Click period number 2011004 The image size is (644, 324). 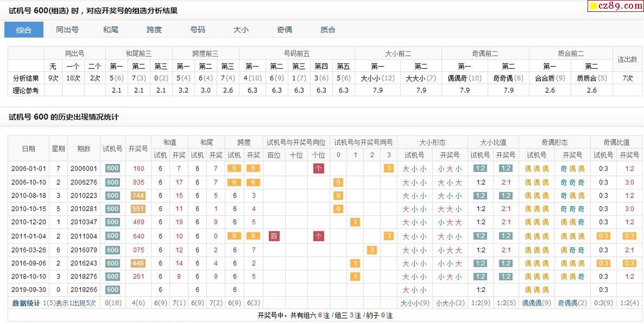tap(84, 236)
